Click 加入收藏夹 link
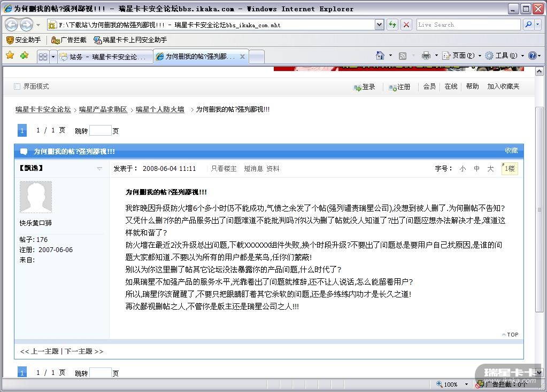Image resolution: width=547 pixels, height=392 pixels. tap(503, 87)
